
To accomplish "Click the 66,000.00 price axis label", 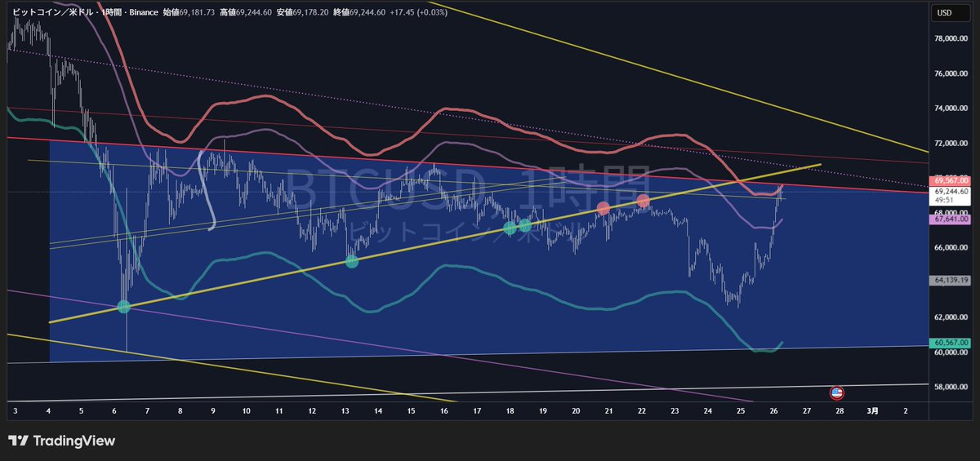I will click(x=951, y=247).
